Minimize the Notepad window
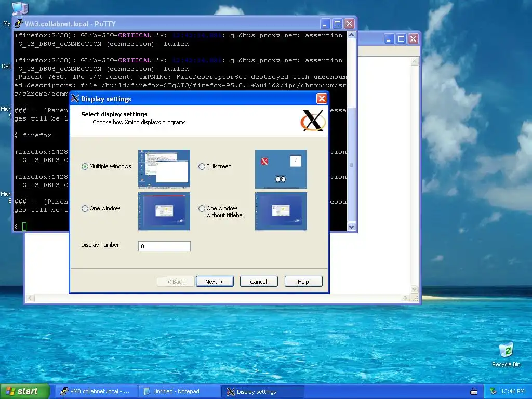This screenshot has width=532, height=399. pyautogui.click(x=389, y=38)
